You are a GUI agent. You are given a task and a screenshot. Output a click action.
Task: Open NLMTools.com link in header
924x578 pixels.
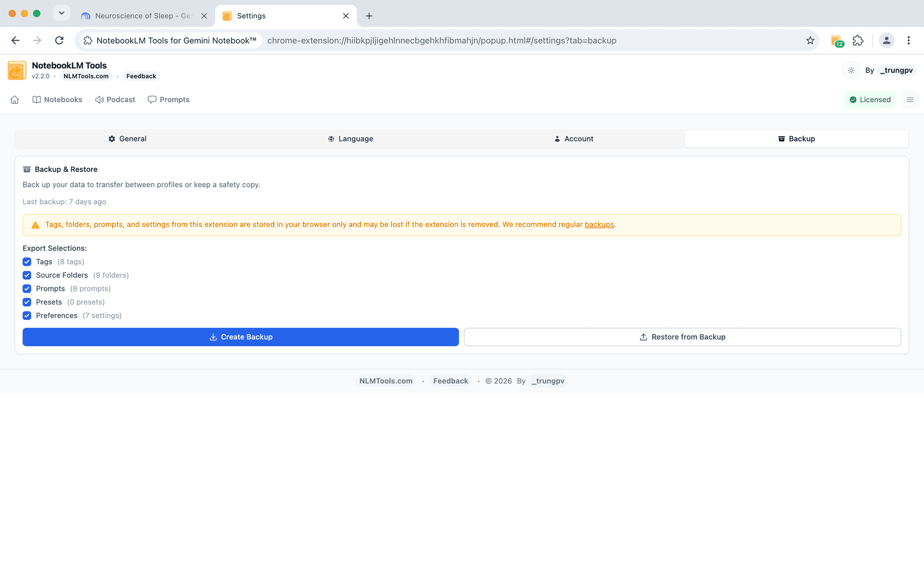tap(86, 76)
